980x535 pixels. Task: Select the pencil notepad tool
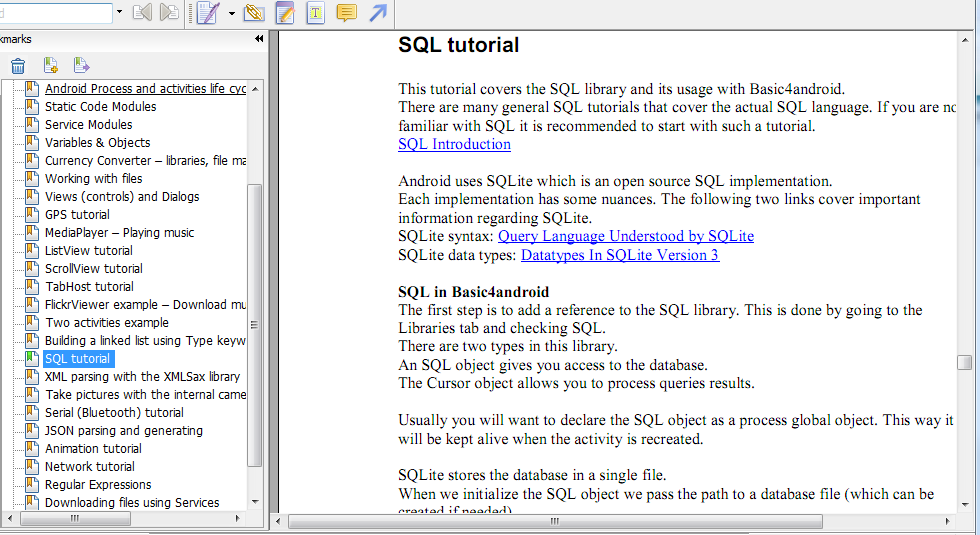pyautogui.click(x=285, y=12)
